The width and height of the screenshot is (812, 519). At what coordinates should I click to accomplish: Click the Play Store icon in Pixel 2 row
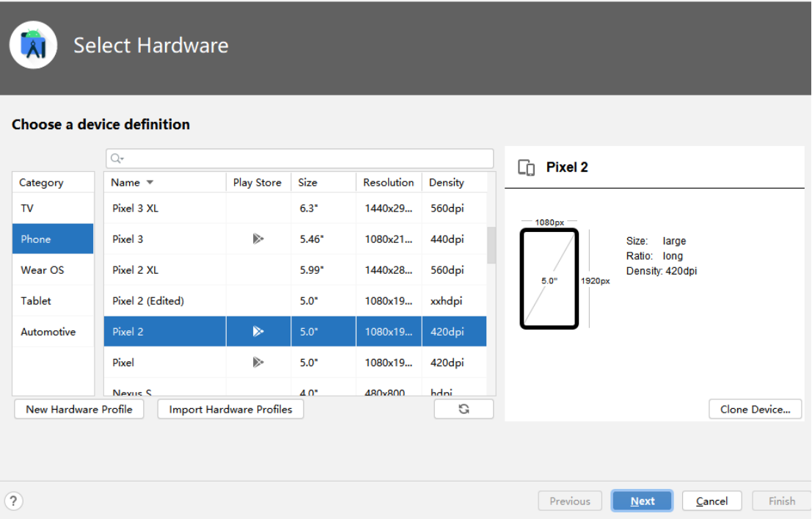tap(258, 331)
